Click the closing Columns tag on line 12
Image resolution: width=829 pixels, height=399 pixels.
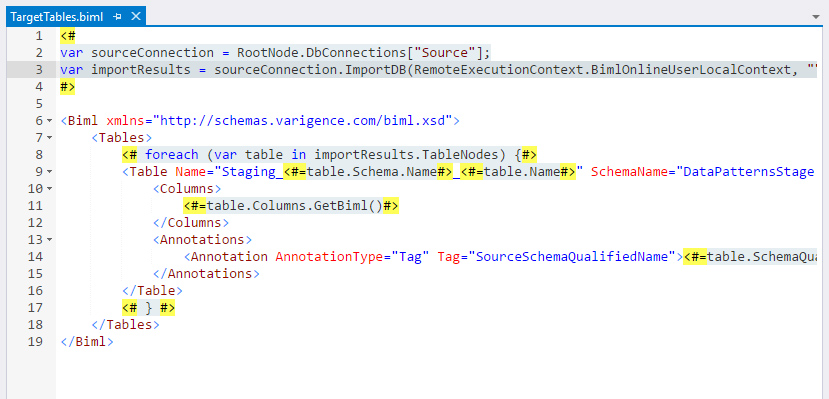(191, 222)
